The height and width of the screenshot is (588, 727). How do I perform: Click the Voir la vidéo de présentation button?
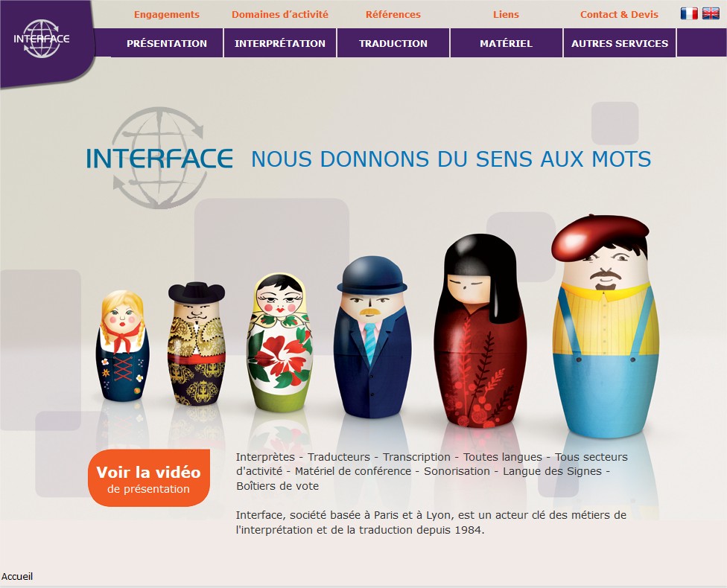pos(149,478)
